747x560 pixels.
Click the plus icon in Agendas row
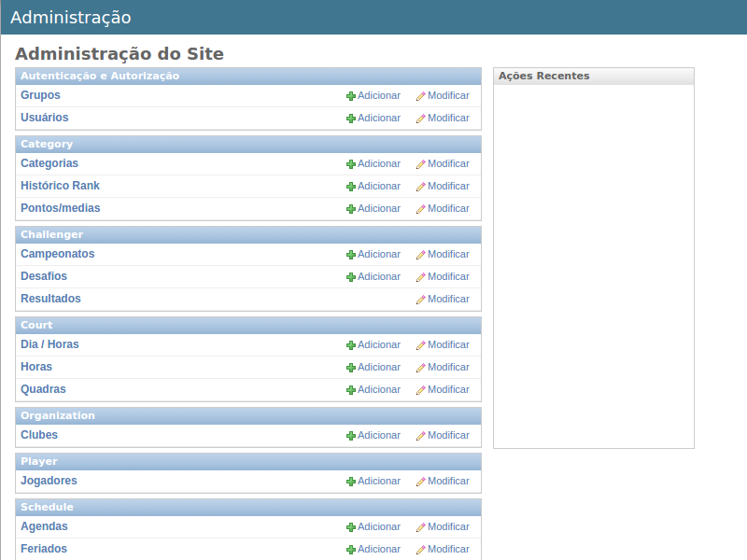pyautogui.click(x=351, y=527)
